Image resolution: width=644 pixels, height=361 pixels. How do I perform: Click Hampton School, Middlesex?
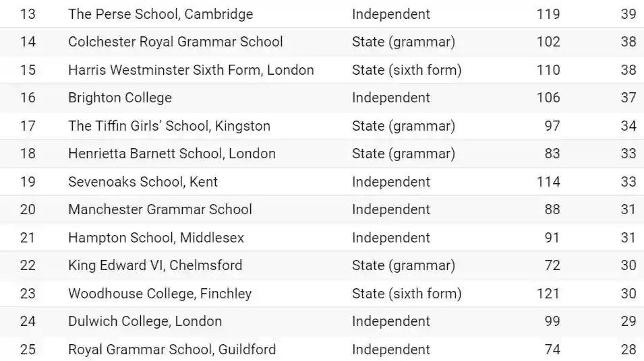point(156,238)
